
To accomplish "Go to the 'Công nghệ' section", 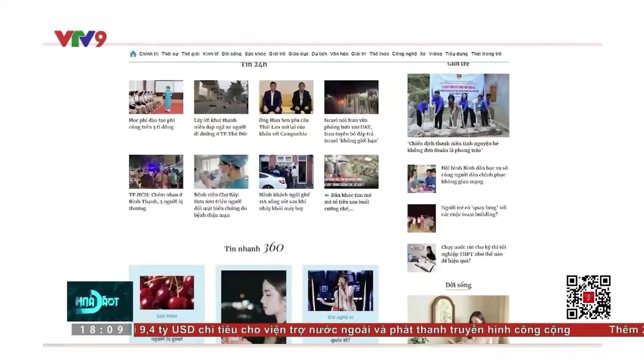I will 405,54.
